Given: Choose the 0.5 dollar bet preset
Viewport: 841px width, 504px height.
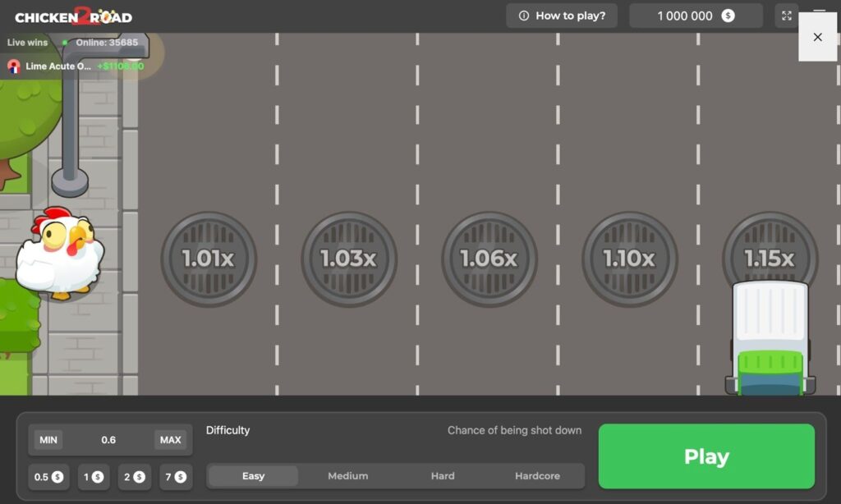Looking at the screenshot, I should click(x=48, y=477).
